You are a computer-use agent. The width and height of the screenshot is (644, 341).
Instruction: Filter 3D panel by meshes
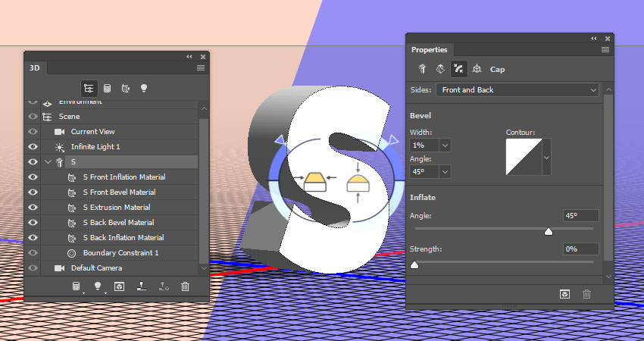tap(107, 88)
